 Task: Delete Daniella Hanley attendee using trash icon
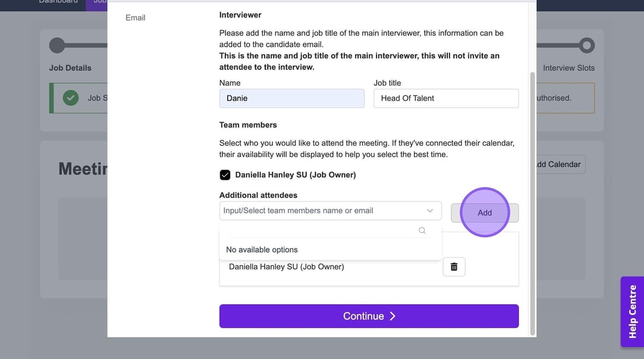454,267
